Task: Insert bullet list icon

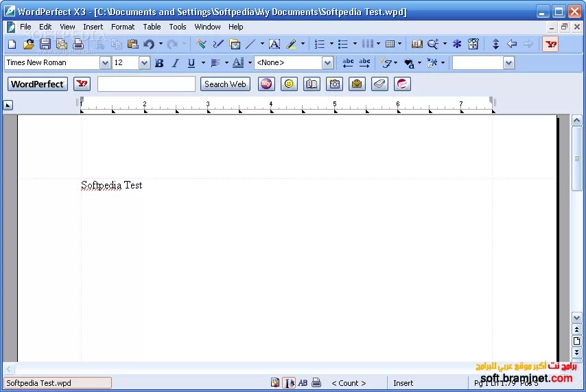Action: click(x=342, y=44)
